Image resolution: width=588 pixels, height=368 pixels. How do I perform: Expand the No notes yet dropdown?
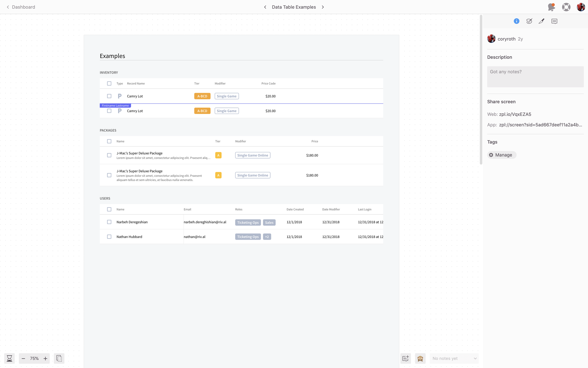454,358
